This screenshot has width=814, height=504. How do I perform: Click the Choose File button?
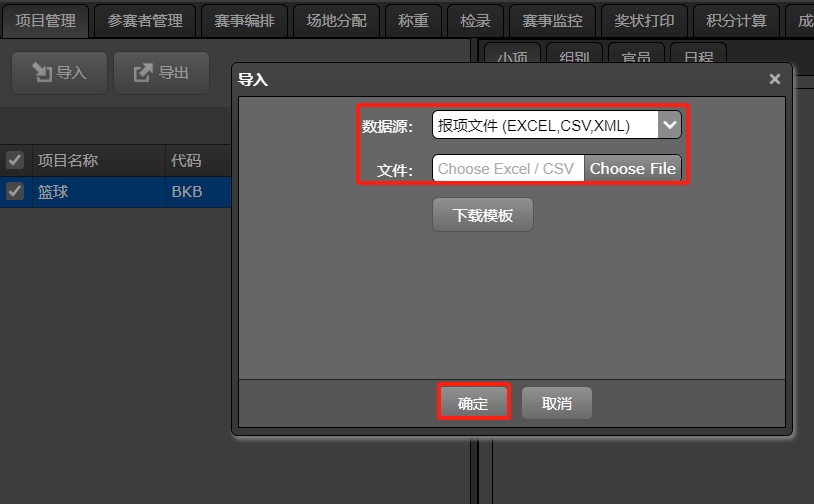click(x=632, y=168)
